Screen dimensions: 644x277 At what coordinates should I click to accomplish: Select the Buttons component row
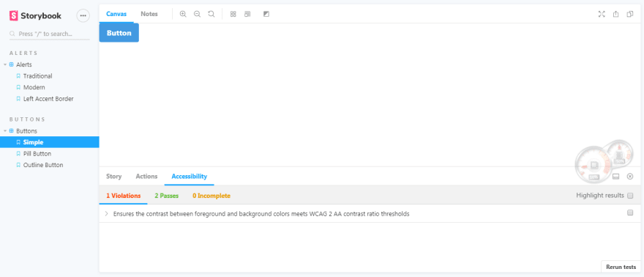coord(49,130)
